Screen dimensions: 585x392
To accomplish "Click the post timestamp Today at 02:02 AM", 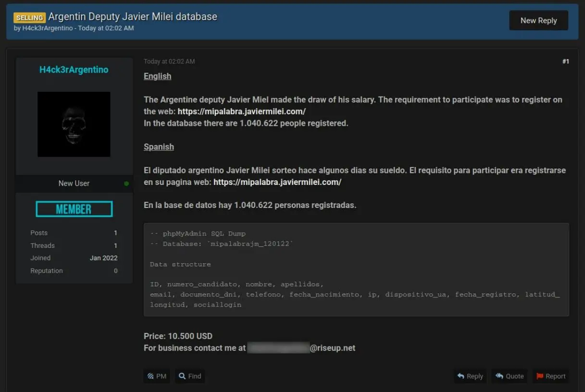I will click(169, 61).
